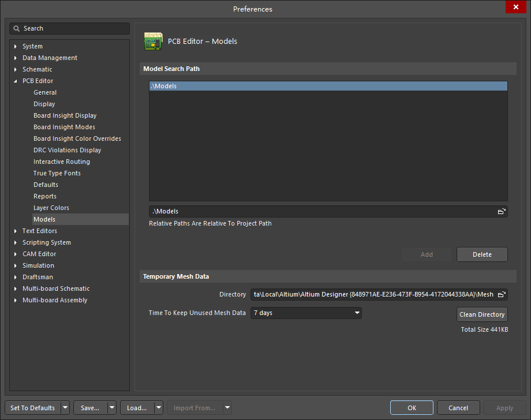This screenshot has width=531, height=420.
Task: Select Draftsman category label
Action: click(x=38, y=277)
